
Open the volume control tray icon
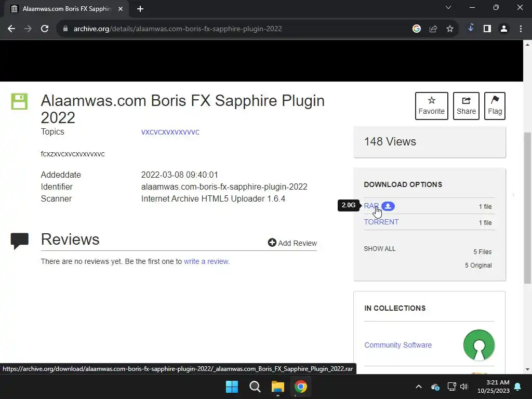coord(464,387)
